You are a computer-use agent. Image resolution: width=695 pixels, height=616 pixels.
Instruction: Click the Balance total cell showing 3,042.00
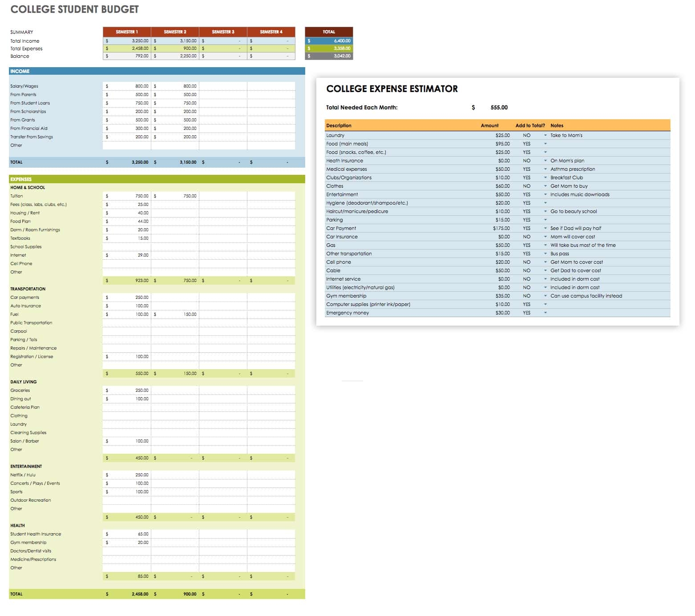(329, 56)
